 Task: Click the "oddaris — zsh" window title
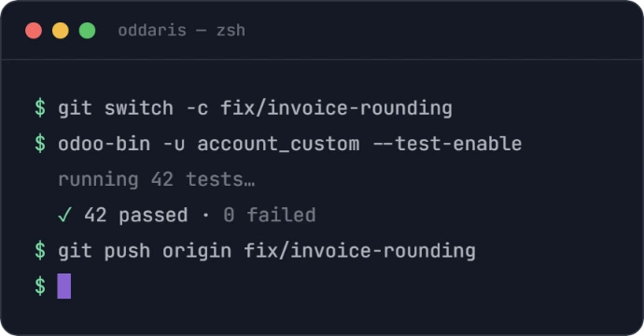pos(182,31)
